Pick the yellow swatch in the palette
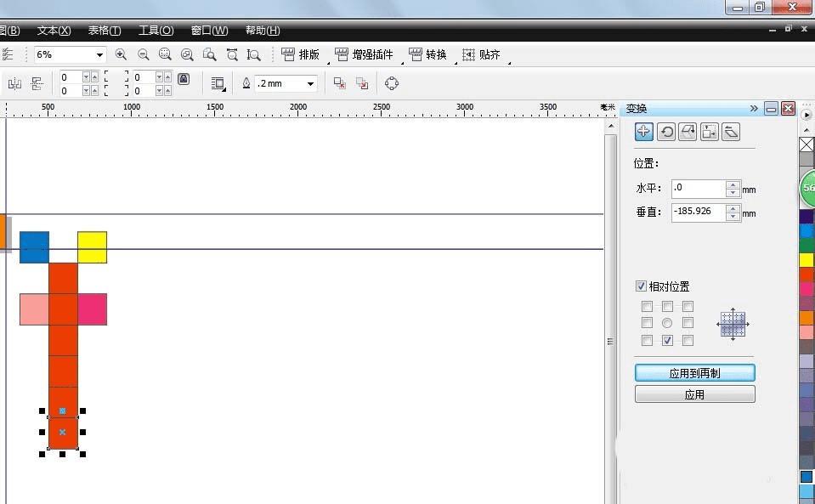This screenshot has width=815, height=504. (x=807, y=259)
